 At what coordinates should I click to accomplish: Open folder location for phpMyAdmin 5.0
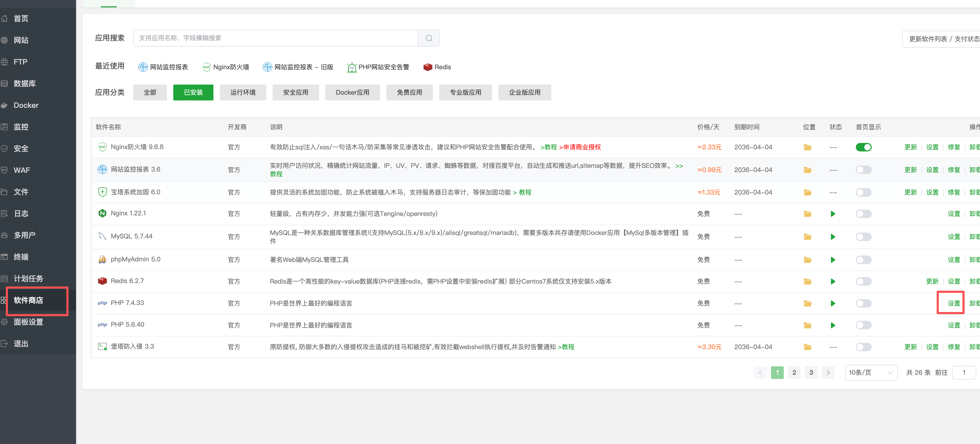[807, 260]
